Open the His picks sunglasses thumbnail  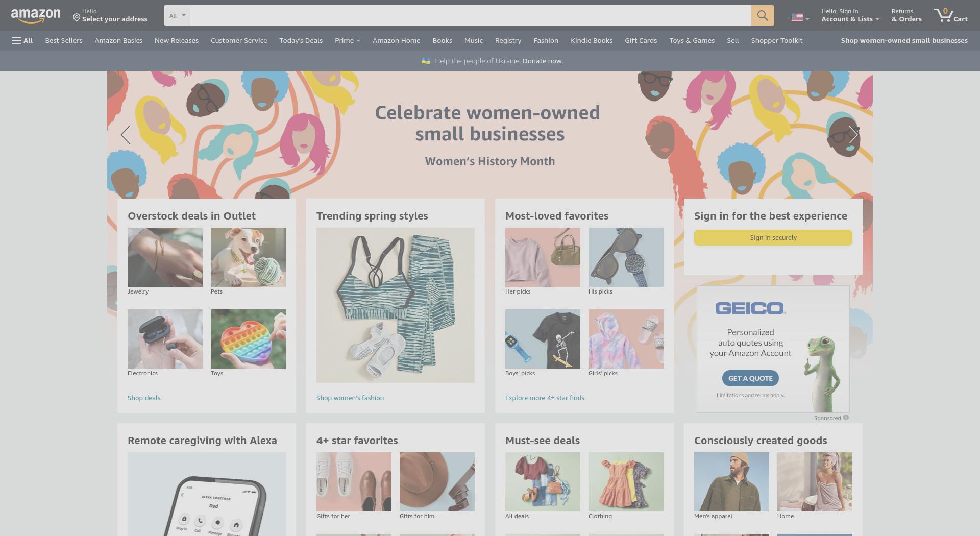626,257
